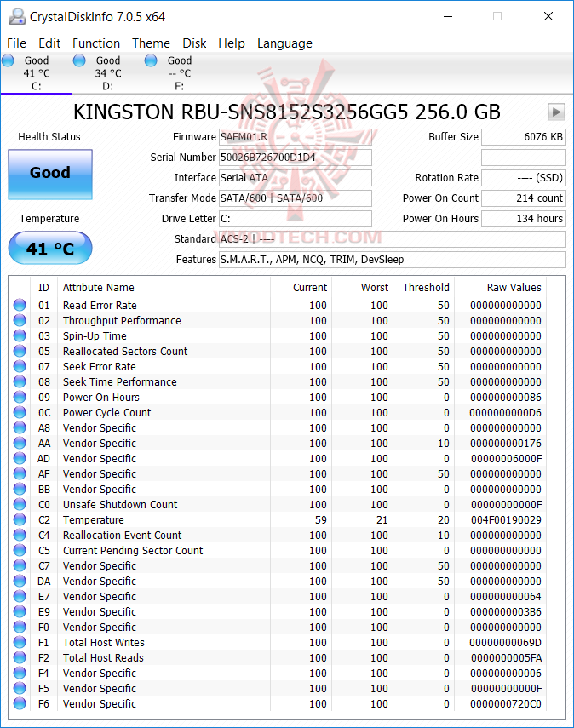Switch to the F: drive tab
Image resolution: width=574 pixels, height=728 pixels.
[179, 73]
